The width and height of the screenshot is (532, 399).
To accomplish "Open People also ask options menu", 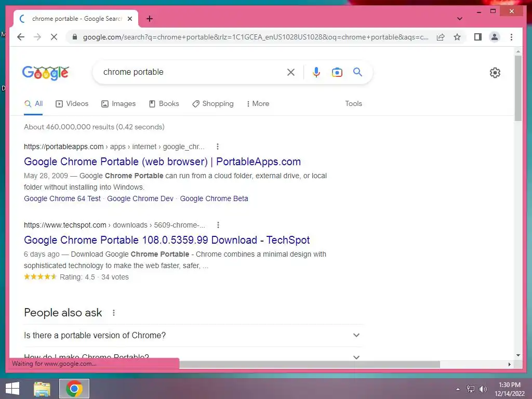I will [114, 313].
